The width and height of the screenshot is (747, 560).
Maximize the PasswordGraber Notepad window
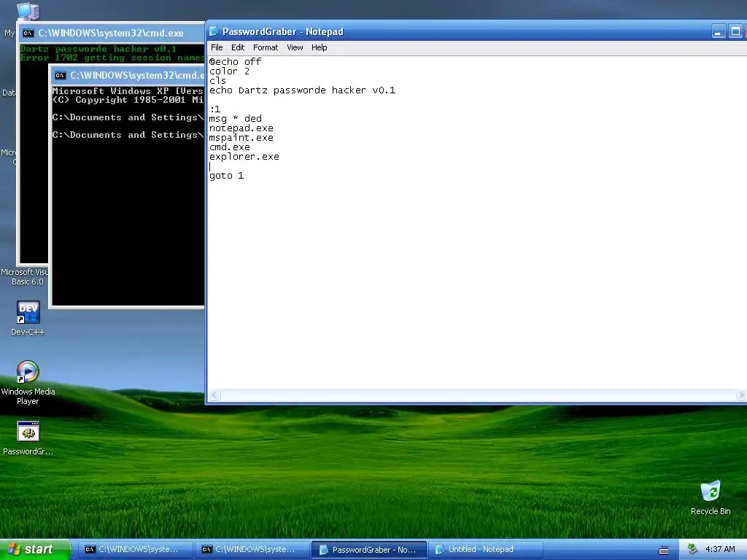click(735, 32)
